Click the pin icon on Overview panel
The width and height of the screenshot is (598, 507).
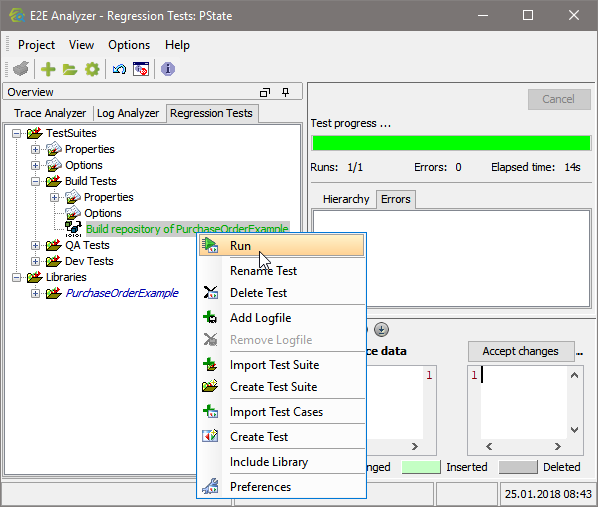[285, 92]
